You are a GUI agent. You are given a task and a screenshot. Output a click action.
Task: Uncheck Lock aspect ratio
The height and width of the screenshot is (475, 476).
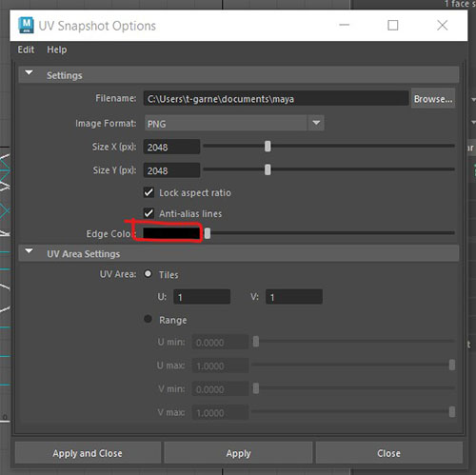click(149, 192)
